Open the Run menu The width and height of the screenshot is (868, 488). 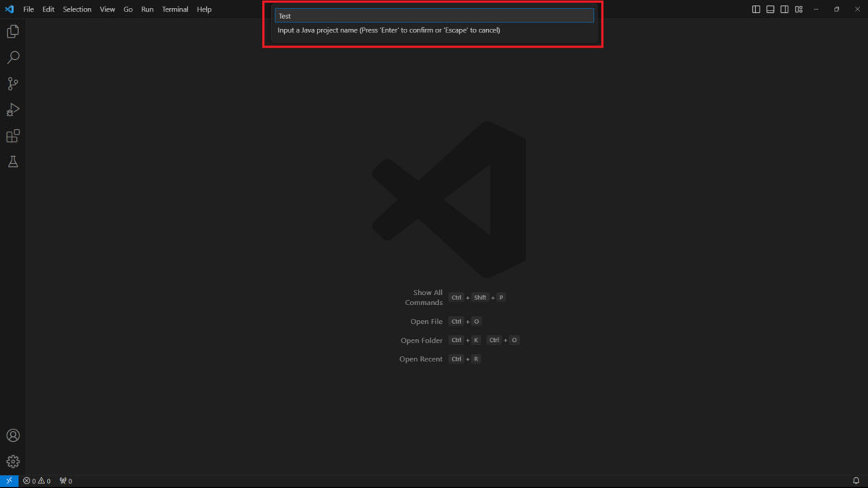click(147, 9)
